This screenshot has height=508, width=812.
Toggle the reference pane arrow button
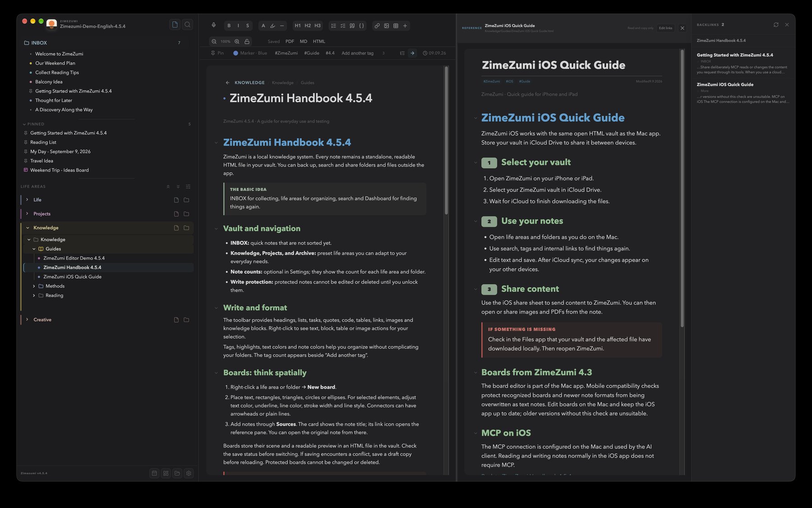412,53
